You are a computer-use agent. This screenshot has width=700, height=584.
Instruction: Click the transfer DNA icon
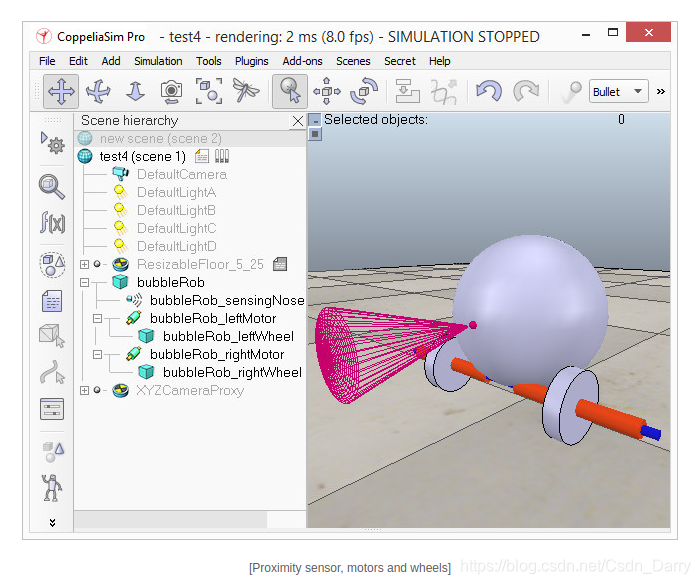coord(444,92)
